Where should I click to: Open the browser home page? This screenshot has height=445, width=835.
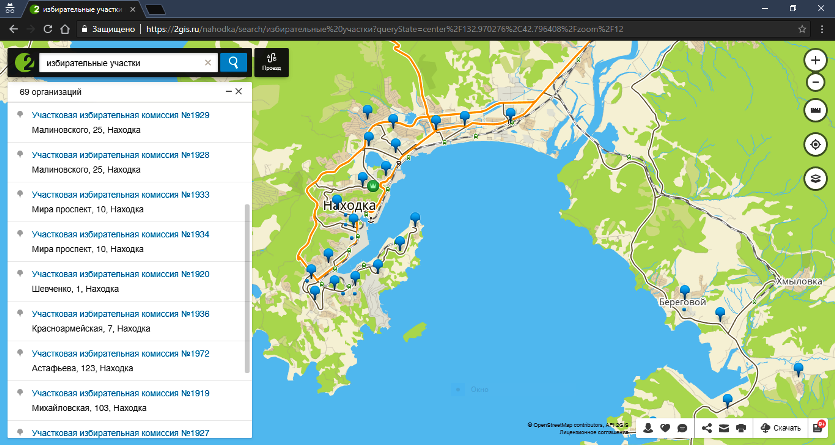point(65,29)
